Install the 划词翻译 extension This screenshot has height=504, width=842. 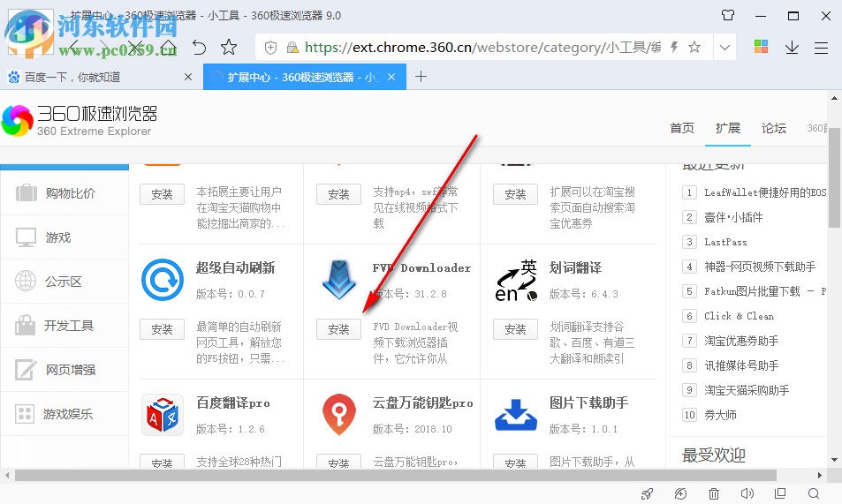pos(515,329)
